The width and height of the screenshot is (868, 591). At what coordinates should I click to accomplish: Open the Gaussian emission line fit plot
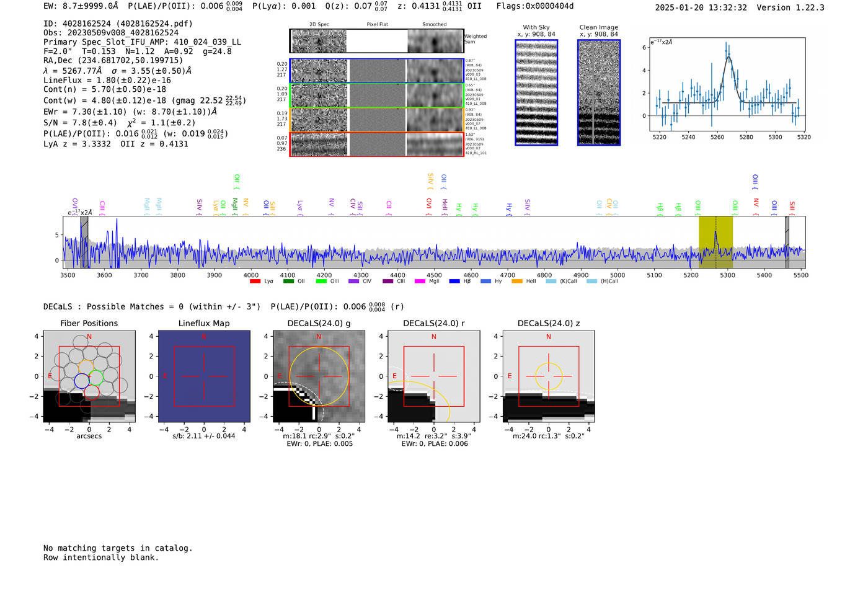[727, 84]
